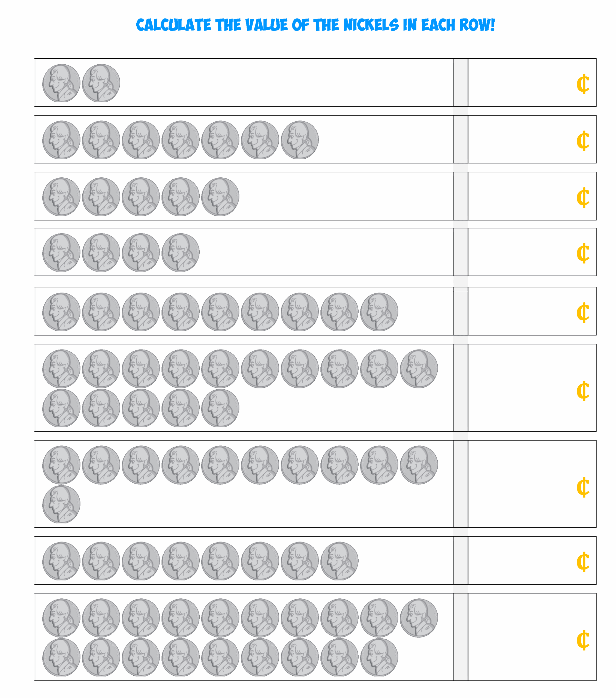Click the fourth nickel in the four-nickel row
616x698 pixels.
coord(180,253)
